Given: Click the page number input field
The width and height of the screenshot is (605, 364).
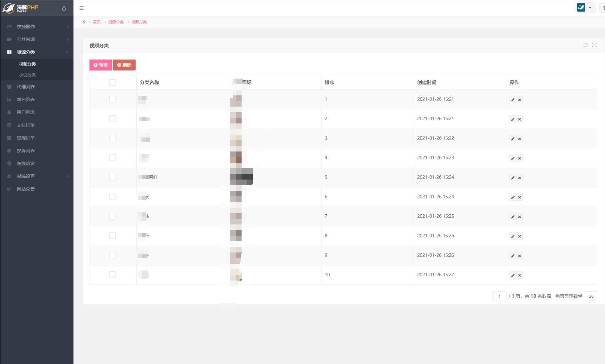Looking at the screenshot, I should click(x=499, y=296).
